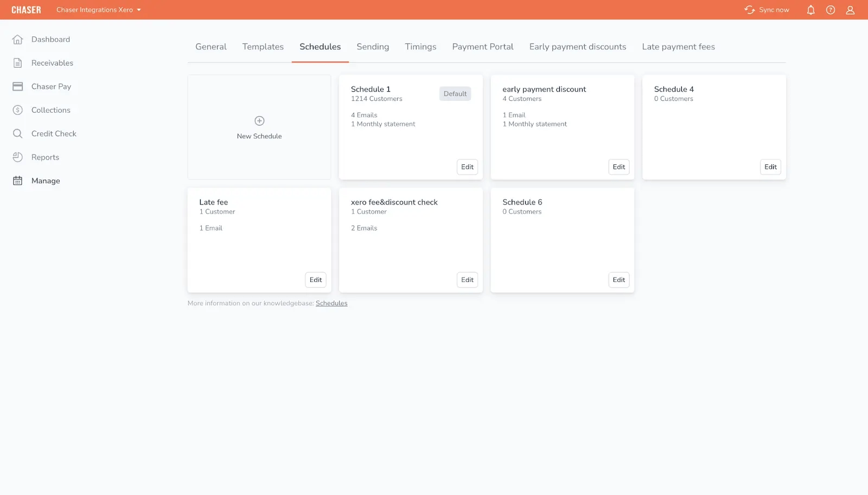Click the help question mark icon
Screen dimensions: 868x495
click(831, 10)
